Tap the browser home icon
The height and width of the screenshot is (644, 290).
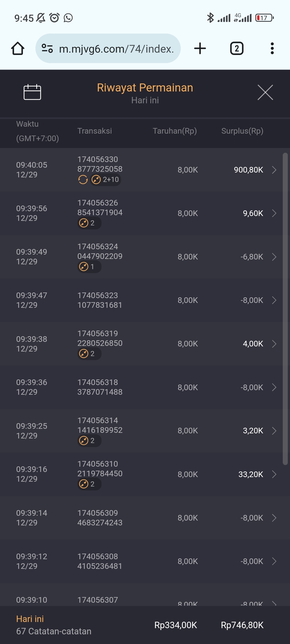pyautogui.click(x=18, y=49)
